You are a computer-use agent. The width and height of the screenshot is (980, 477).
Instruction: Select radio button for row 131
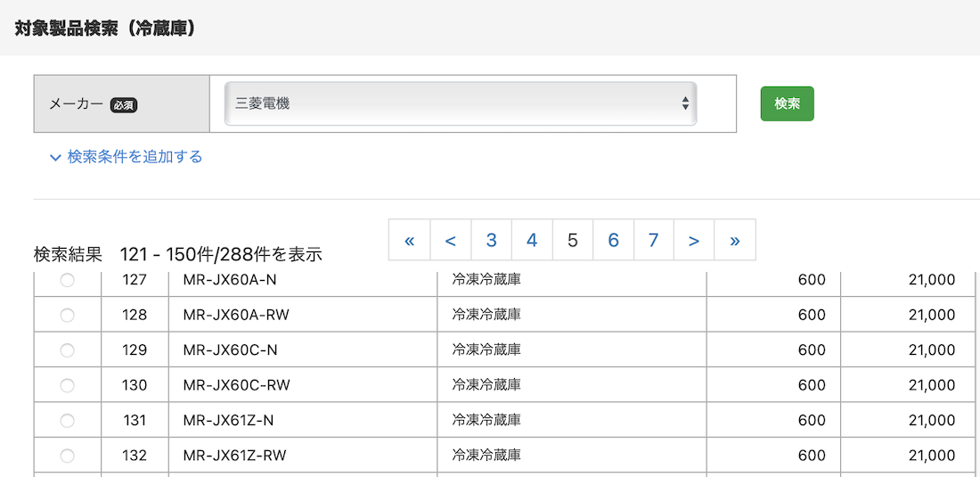tap(67, 421)
